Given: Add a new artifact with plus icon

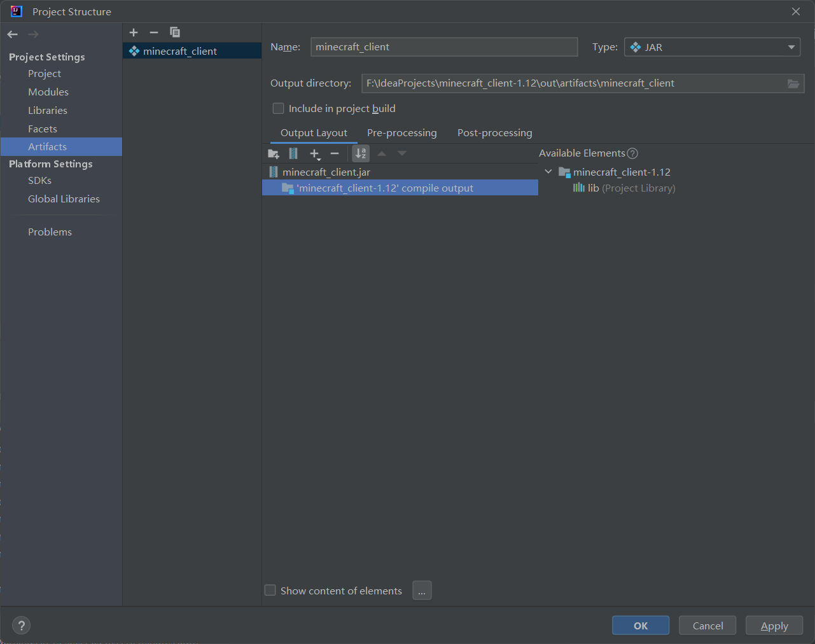Looking at the screenshot, I should coord(134,32).
